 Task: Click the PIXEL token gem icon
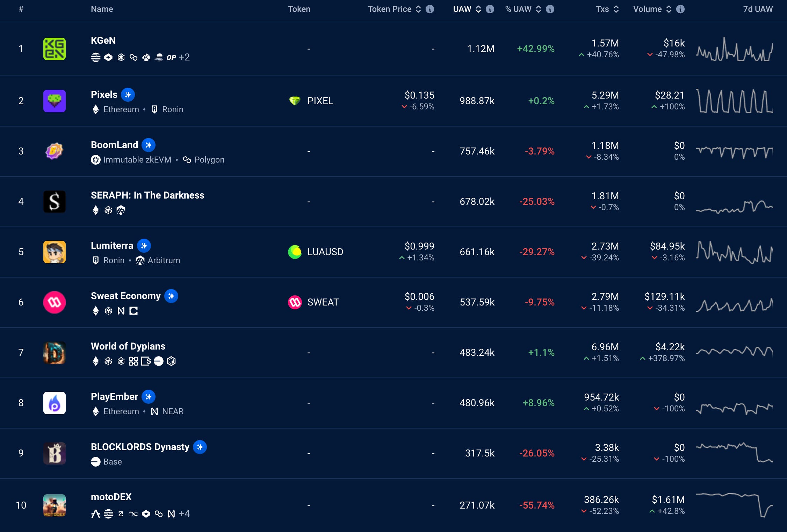point(295,101)
